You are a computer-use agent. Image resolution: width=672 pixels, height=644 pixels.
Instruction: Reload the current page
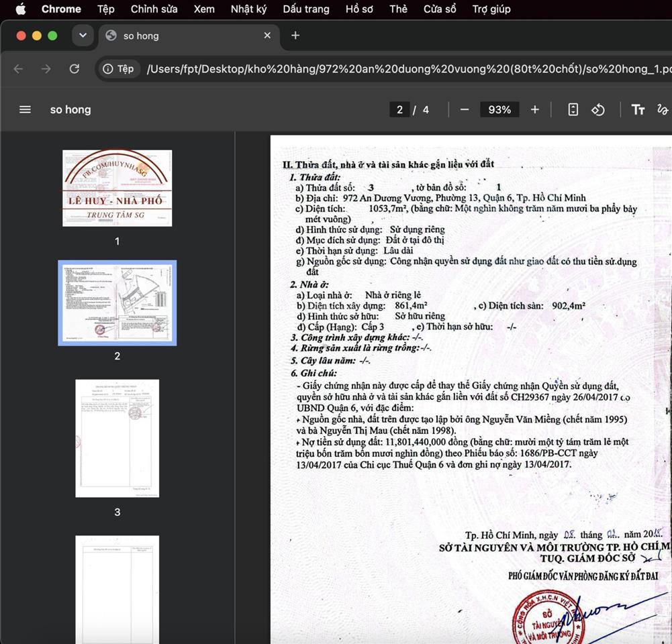(x=74, y=68)
